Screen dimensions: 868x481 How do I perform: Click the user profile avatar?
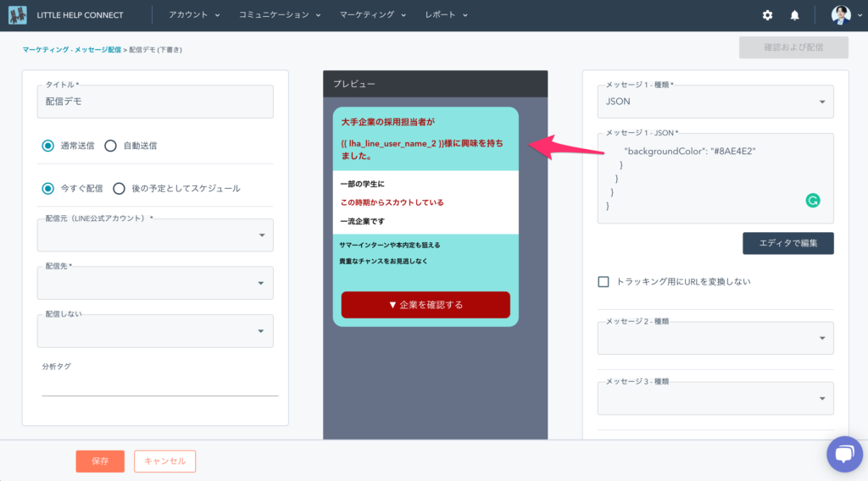[840, 15]
